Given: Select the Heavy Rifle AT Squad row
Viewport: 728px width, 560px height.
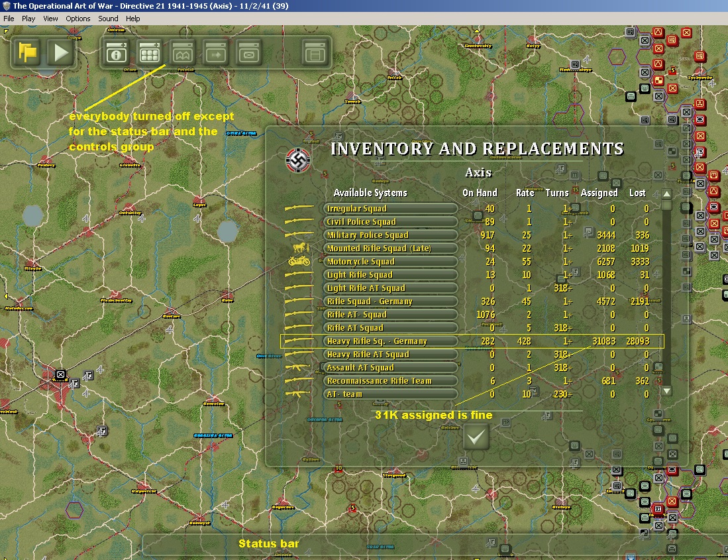Looking at the screenshot, I should pos(390,355).
